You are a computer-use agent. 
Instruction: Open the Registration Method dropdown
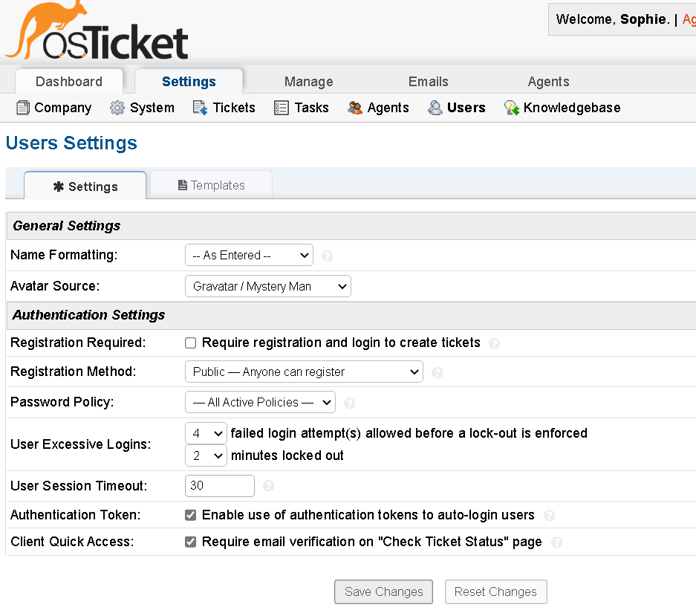(304, 372)
